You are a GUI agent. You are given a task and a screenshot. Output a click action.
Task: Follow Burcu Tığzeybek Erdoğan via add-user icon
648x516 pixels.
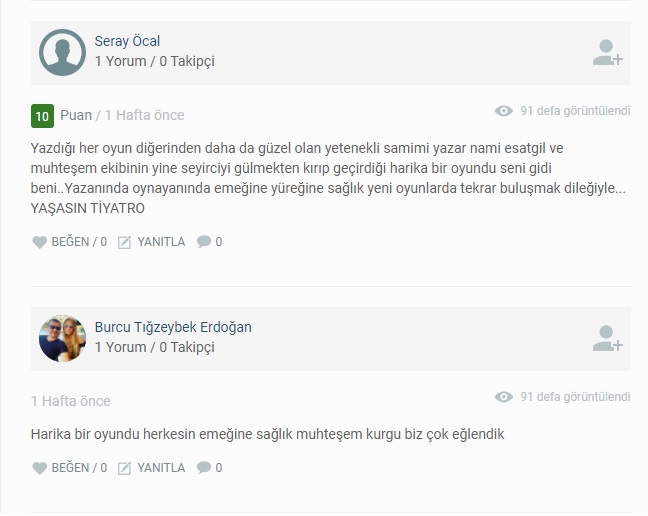608,338
